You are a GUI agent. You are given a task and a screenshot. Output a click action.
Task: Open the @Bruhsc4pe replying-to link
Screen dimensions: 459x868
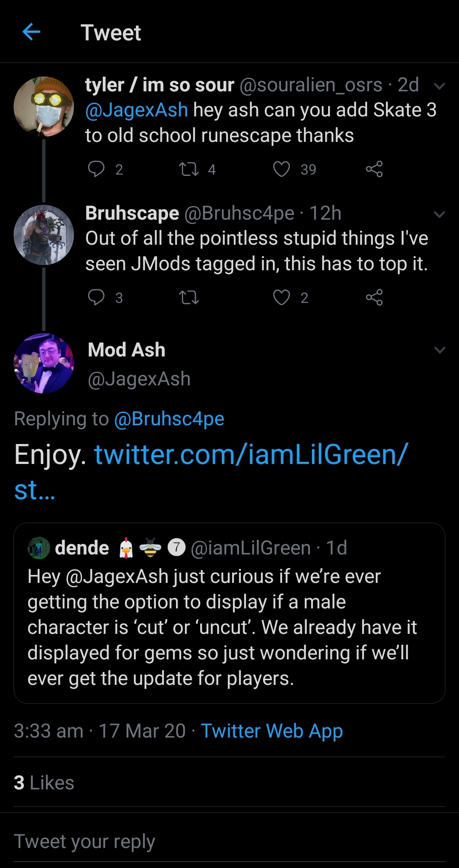tap(169, 419)
